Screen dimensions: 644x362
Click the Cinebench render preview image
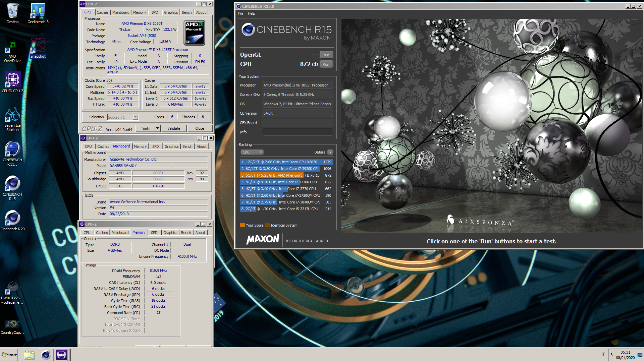click(x=492, y=126)
